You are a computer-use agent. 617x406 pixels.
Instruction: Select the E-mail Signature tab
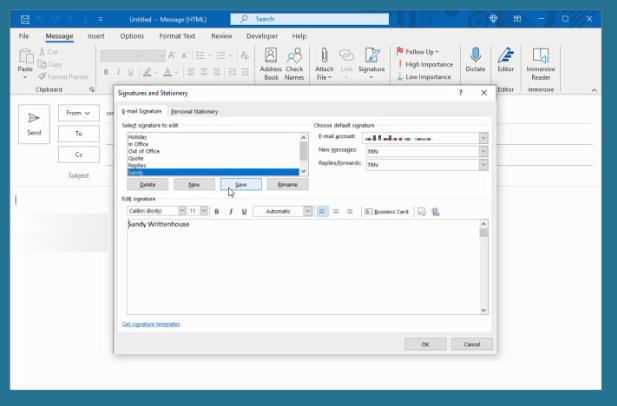click(142, 111)
